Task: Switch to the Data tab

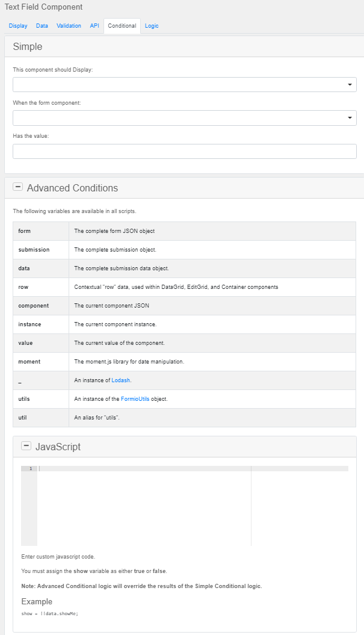Action: click(x=42, y=26)
